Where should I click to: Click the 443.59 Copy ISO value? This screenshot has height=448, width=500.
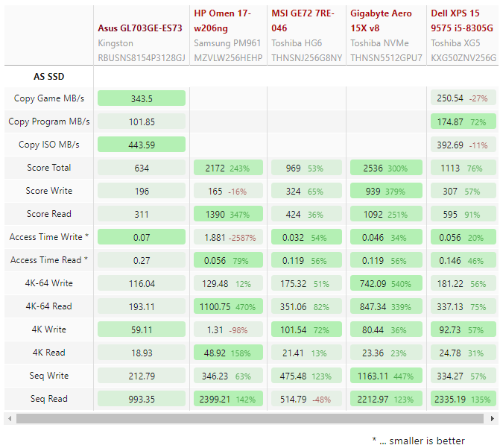142,145
